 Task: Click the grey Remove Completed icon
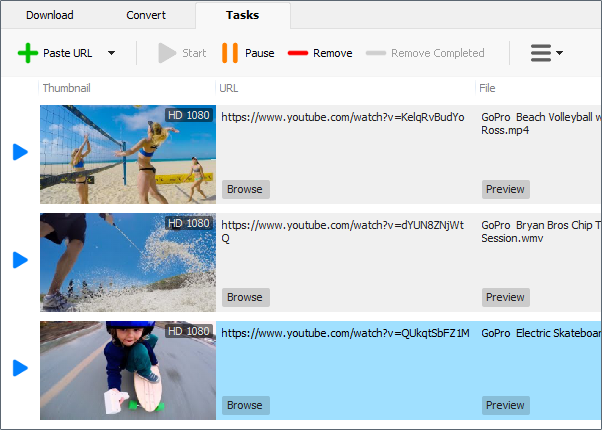point(376,53)
